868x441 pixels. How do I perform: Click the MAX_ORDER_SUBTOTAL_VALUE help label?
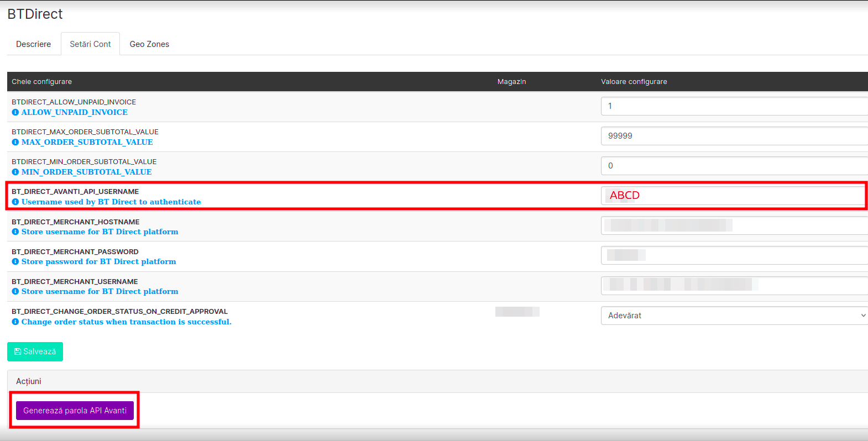pyautogui.click(x=87, y=142)
